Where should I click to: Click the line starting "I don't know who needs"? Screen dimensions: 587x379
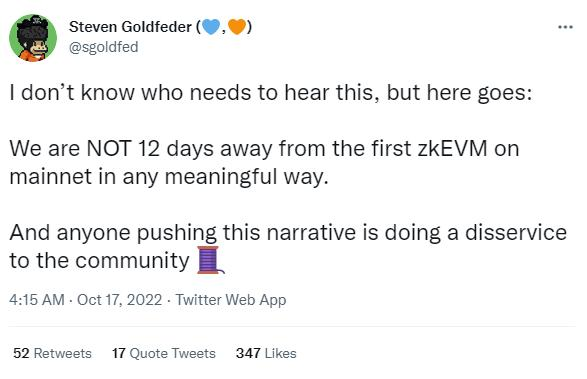tap(271, 93)
